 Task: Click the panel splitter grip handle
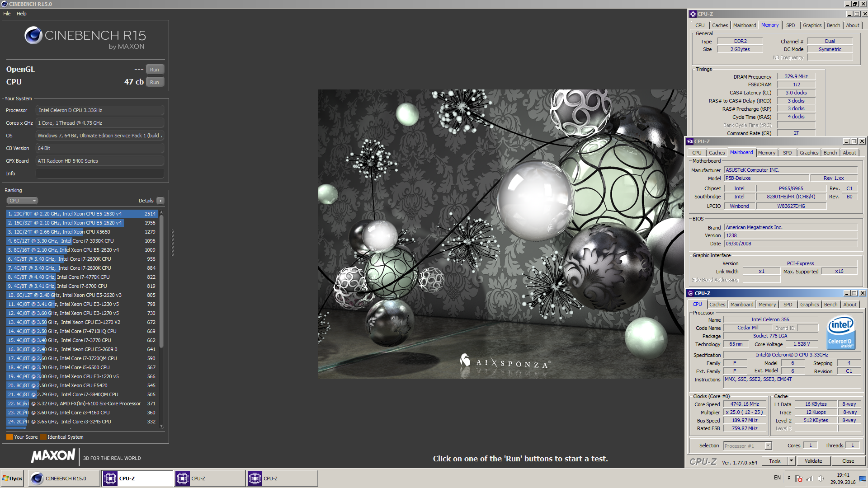tap(173, 243)
